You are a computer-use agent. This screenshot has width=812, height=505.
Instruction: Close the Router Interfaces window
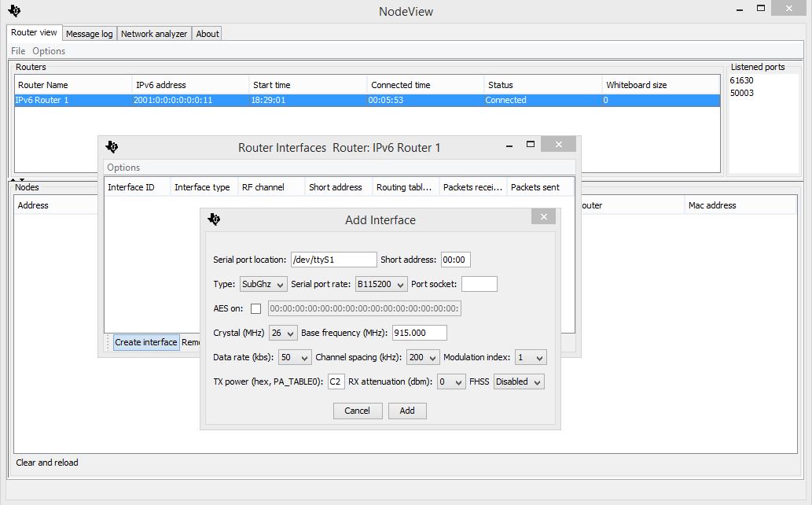[x=558, y=144]
